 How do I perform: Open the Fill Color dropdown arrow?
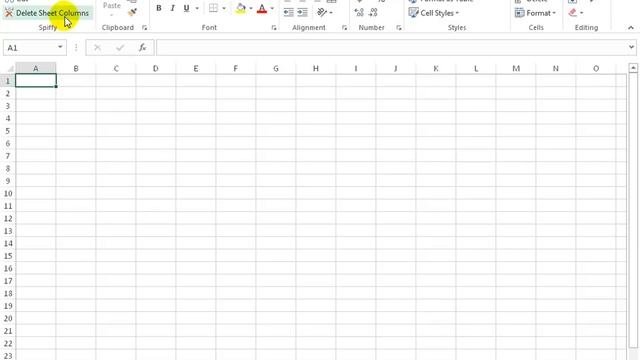(251, 8)
